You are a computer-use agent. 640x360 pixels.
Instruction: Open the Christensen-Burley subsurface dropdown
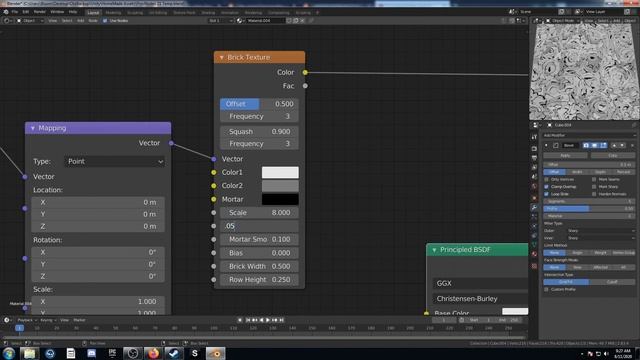click(480, 299)
